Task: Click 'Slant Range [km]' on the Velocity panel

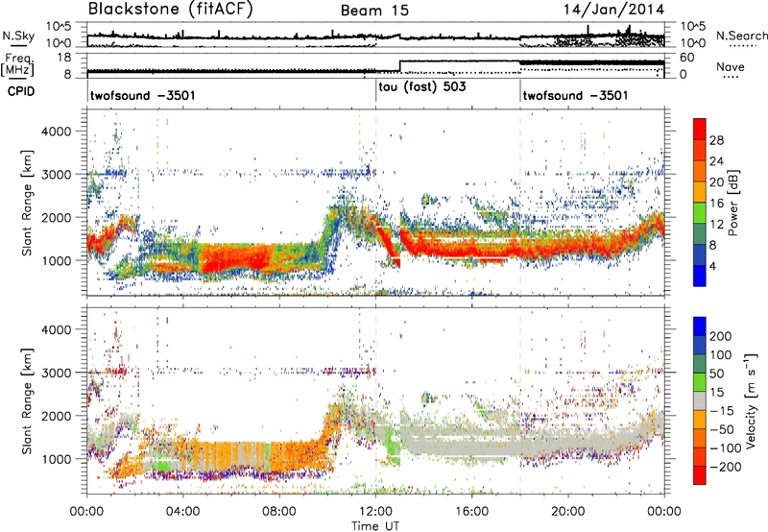Action: pyautogui.click(x=26, y=400)
